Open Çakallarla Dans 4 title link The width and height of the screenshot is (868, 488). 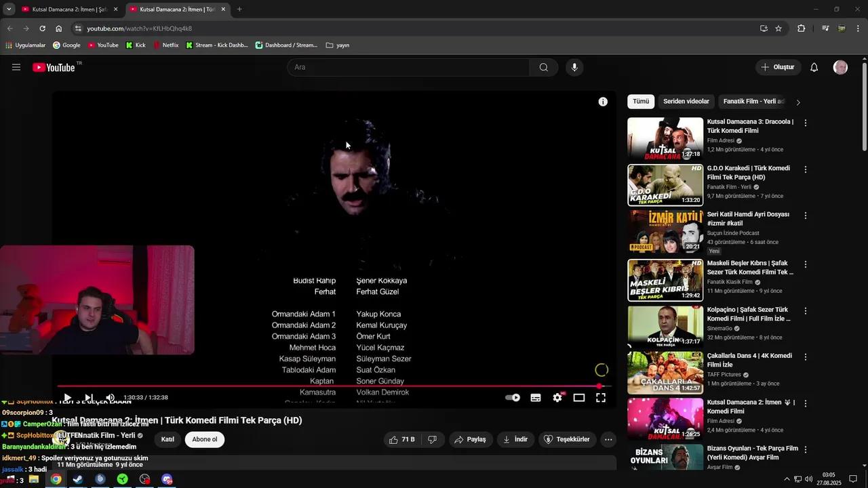coord(749,360)
